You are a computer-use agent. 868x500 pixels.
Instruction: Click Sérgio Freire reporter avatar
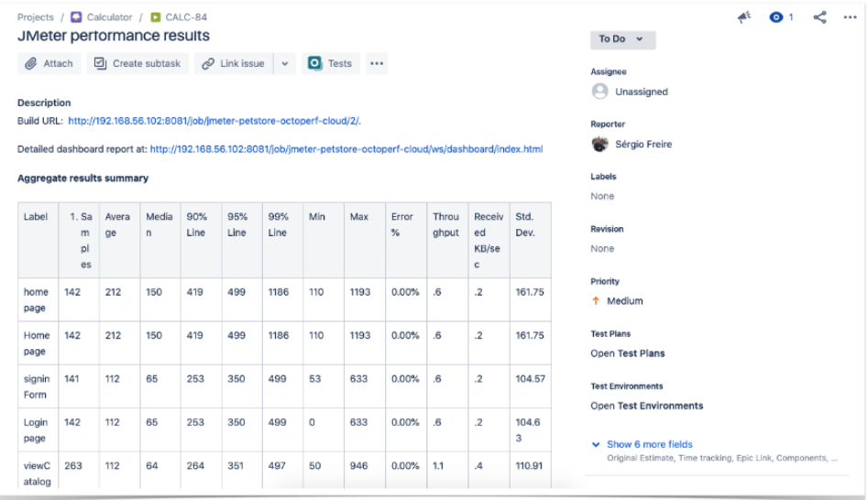(x=600, y=144)
